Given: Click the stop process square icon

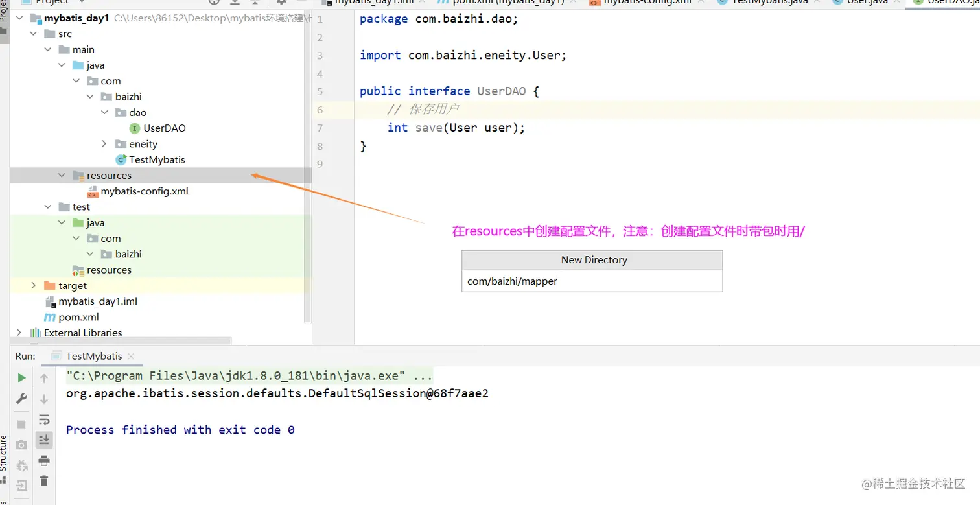Looking at the screenshot, I should [x=21, y=424].
